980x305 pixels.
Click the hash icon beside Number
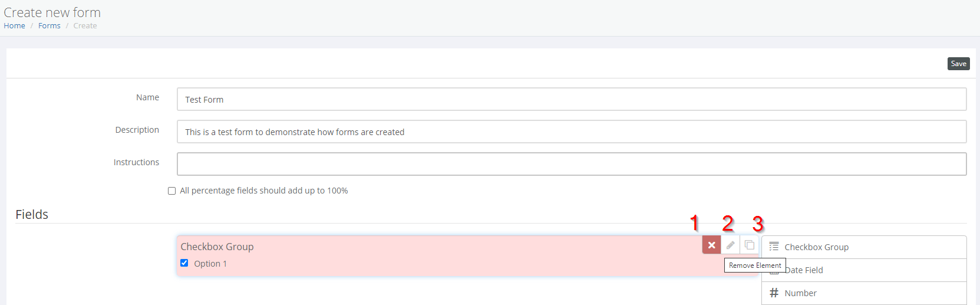[x=774, y=293]
